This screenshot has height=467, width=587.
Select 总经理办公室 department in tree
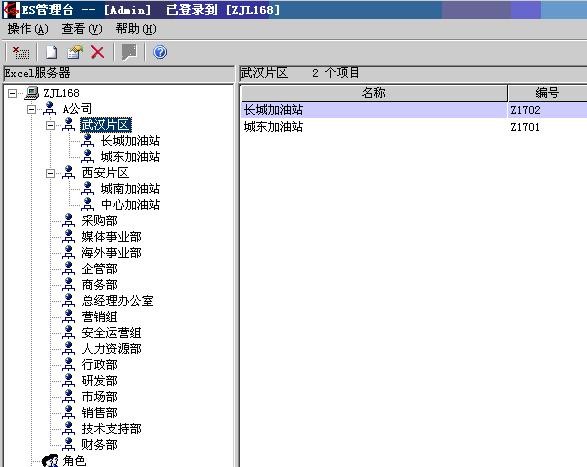coord(118,301)
